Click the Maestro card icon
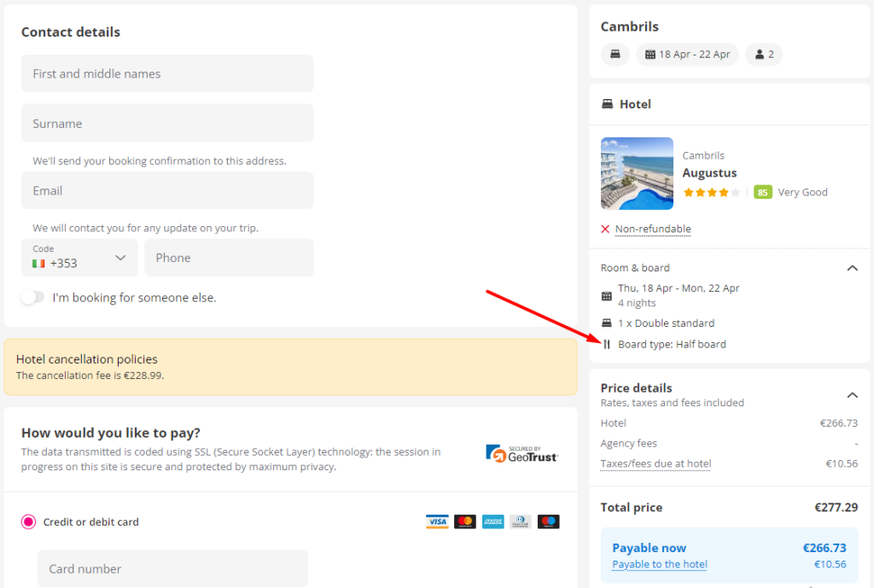 549,521
